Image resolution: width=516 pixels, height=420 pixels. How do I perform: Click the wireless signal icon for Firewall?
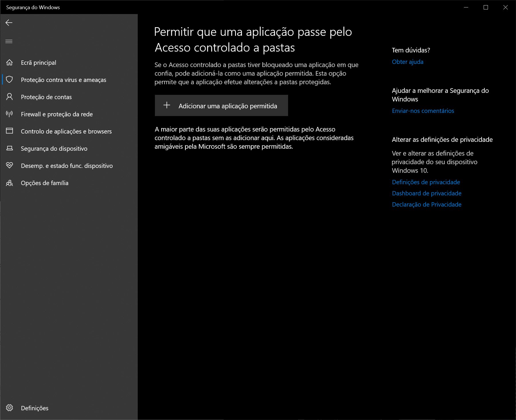pos(9,114)
